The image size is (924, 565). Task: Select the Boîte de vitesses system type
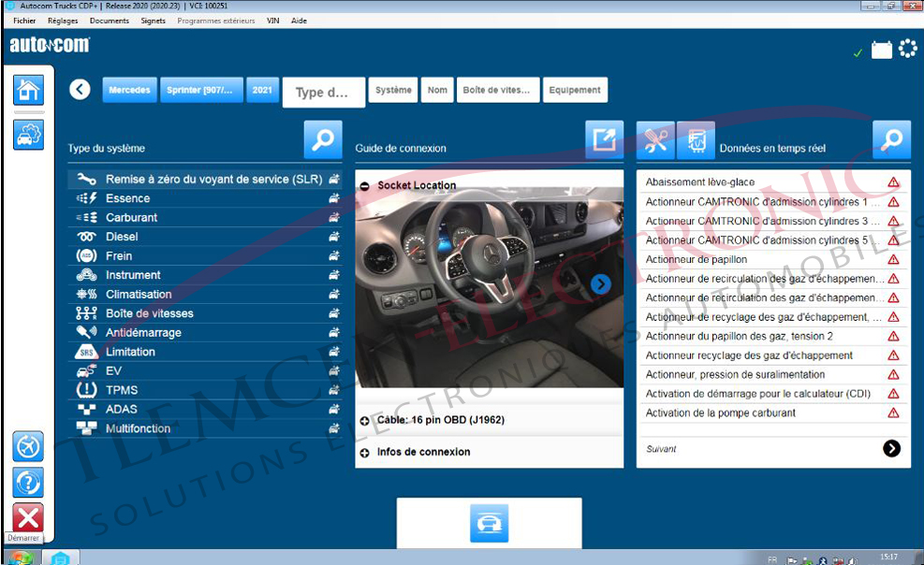205,313
